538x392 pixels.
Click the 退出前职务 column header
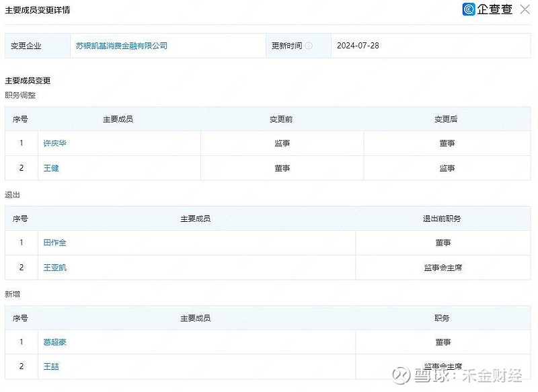click(x=442, y=219)
